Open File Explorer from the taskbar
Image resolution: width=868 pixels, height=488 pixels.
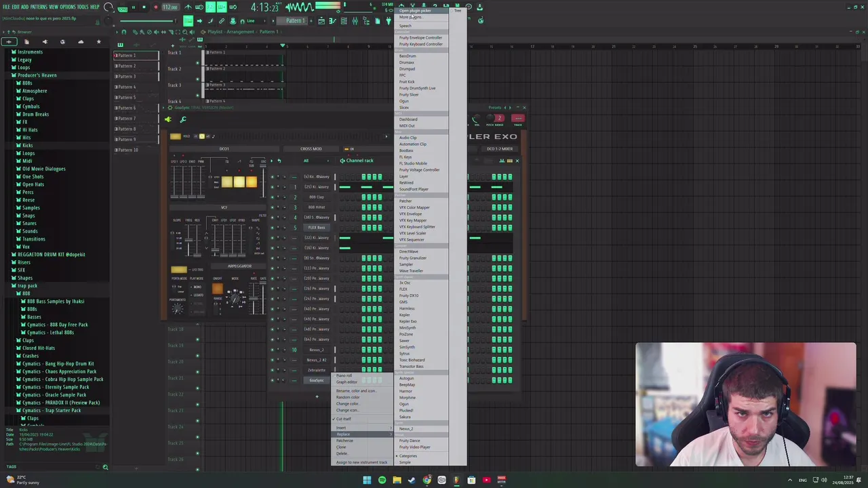coord(397,480)
